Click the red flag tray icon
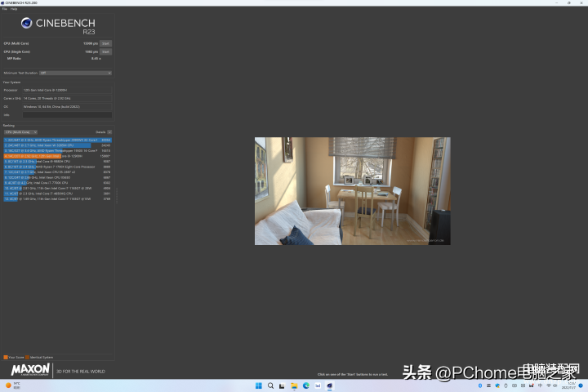This screenshot has height=392, width=588. coord(532,385)
